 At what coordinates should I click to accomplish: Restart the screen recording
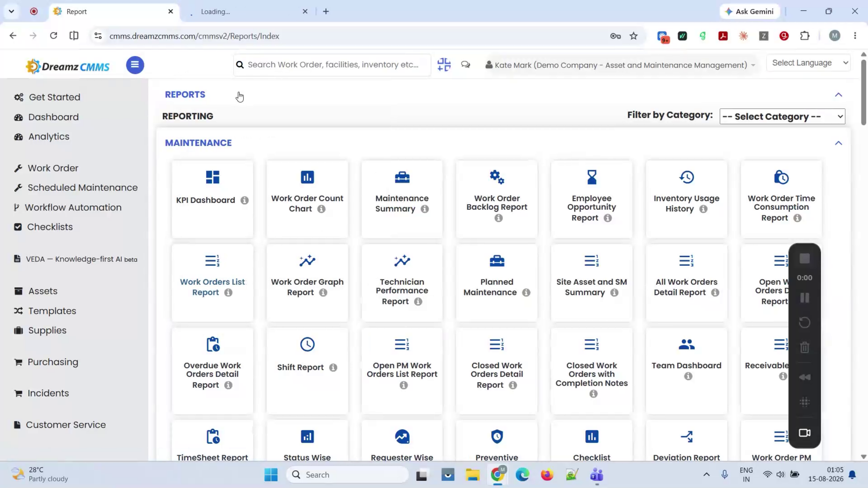pos(804,322)
